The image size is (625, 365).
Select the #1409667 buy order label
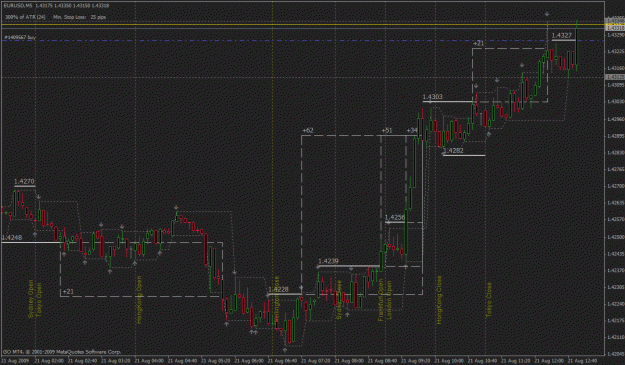click(x=20, y=37)
